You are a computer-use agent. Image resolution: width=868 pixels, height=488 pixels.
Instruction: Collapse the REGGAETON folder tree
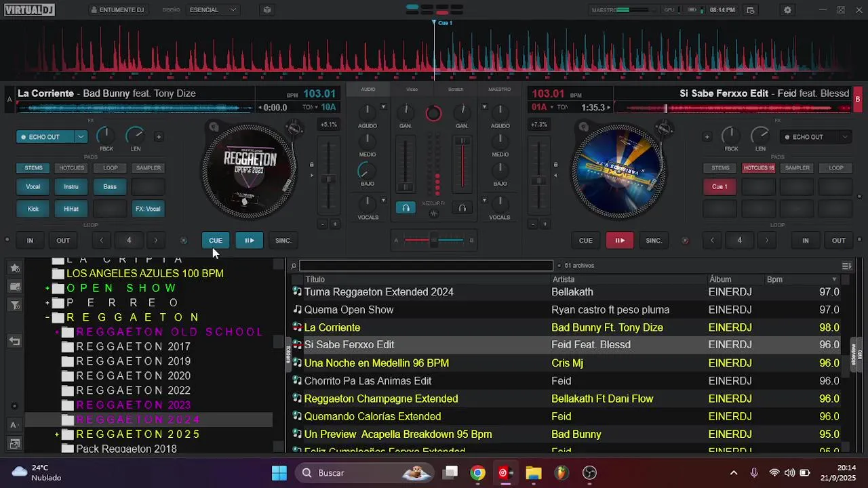click(47, 317)
